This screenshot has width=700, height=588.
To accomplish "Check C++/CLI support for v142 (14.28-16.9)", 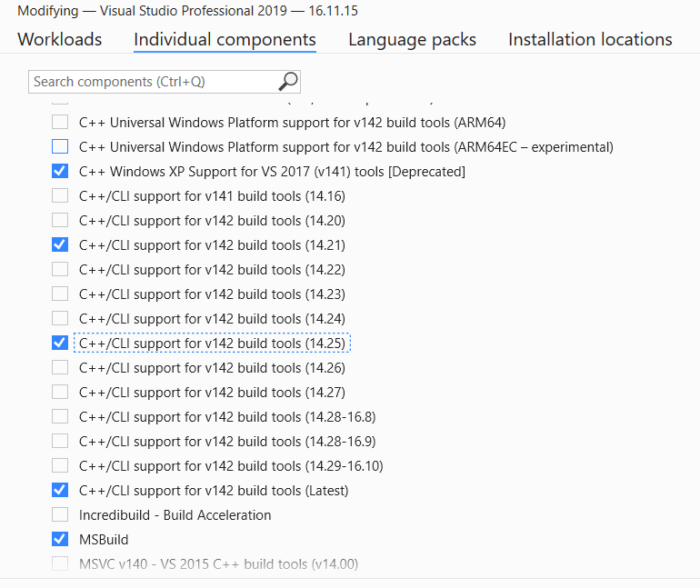I will point(60,442).
